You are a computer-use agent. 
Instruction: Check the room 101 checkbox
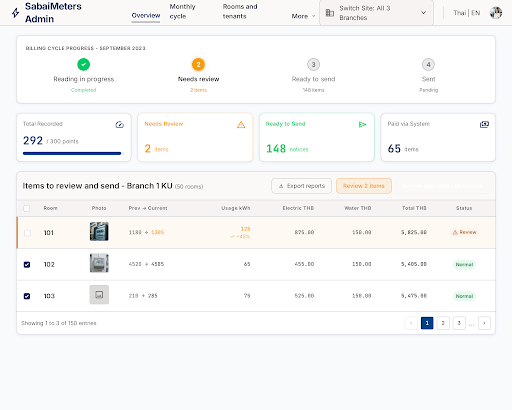click(28, 233)
